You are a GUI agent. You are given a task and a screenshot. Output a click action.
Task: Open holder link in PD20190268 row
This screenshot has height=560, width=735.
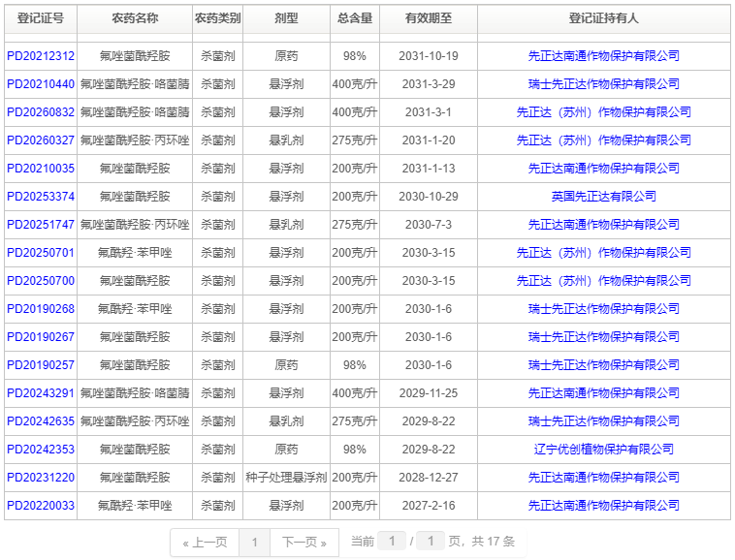pos(604,309)
